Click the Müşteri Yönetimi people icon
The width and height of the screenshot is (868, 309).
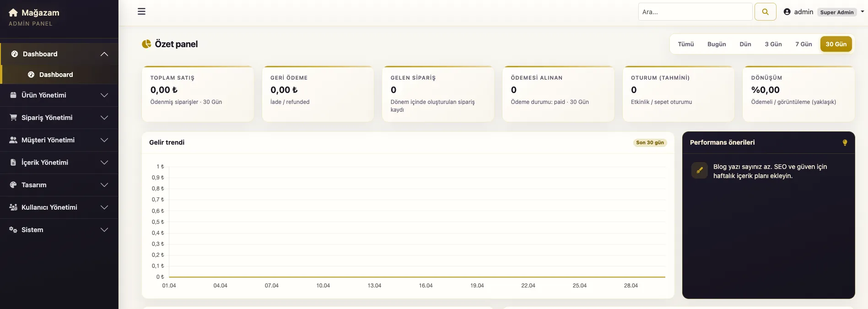tap(13, 140)
